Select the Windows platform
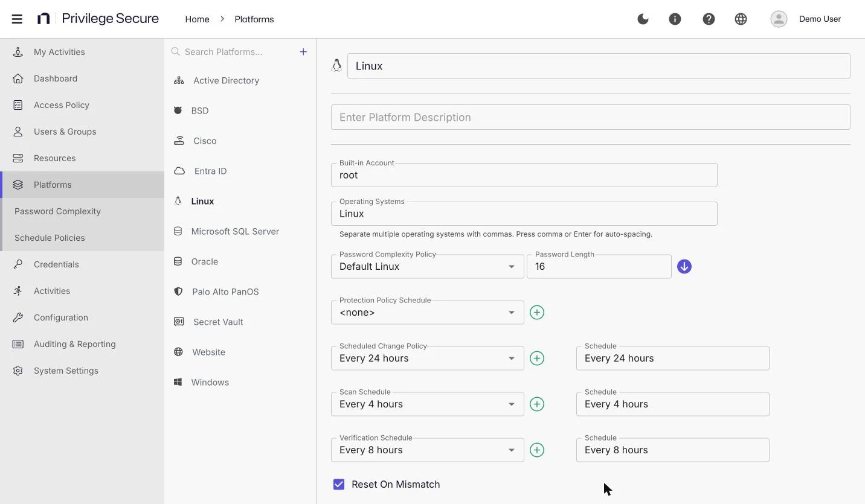This screenshot has height=504, width=865. pos(240,382)
